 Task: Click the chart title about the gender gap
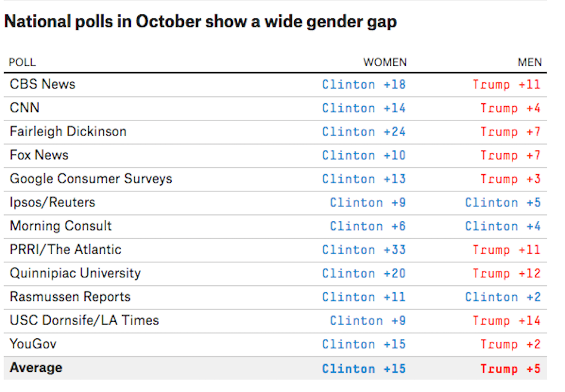point(200,22)
